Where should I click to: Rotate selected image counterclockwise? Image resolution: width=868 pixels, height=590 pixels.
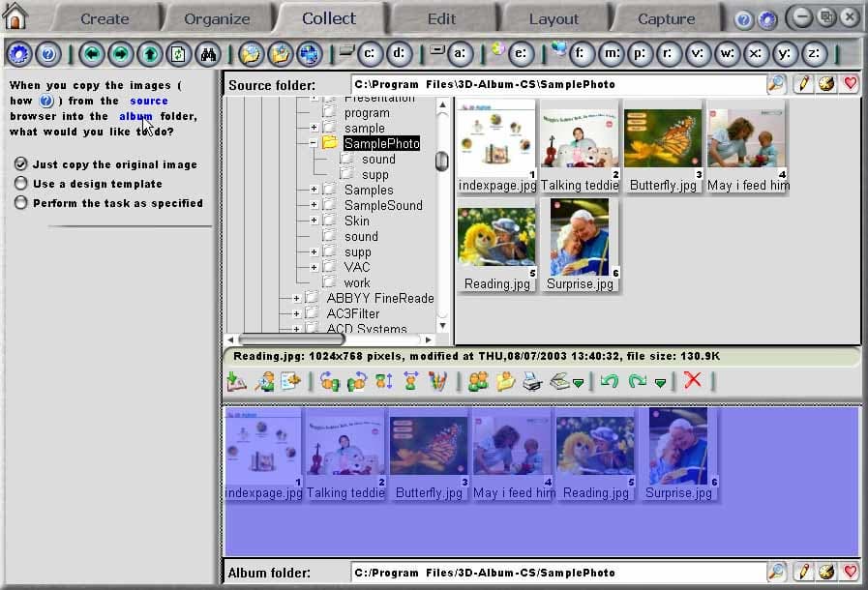(329, 381)
